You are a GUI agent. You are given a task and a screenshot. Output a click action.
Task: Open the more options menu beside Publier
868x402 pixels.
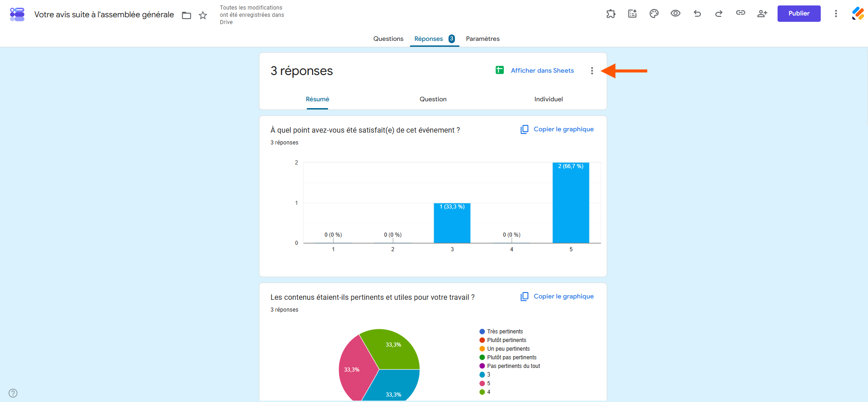pos(836,14)
